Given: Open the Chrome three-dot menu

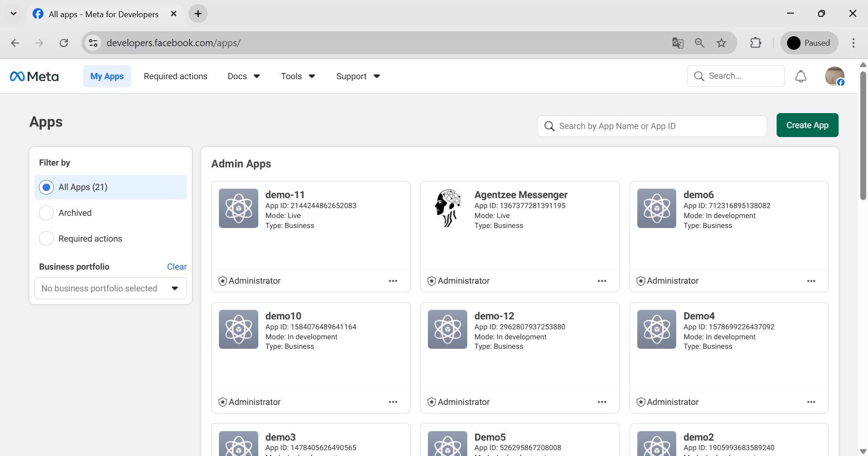Looking at the screenshot, I should [854, 43].
